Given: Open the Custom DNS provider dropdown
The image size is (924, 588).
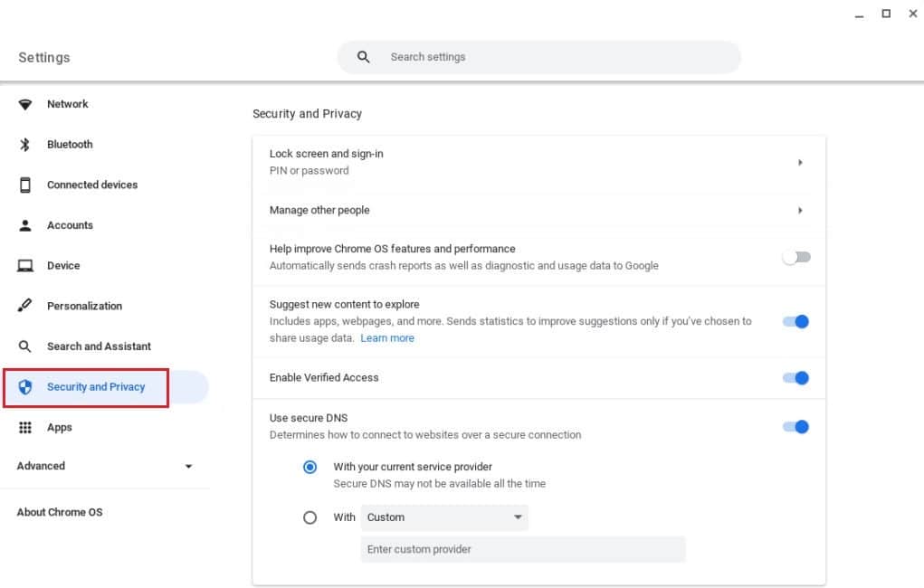Looking at the screenshot, I should [443, 517].
